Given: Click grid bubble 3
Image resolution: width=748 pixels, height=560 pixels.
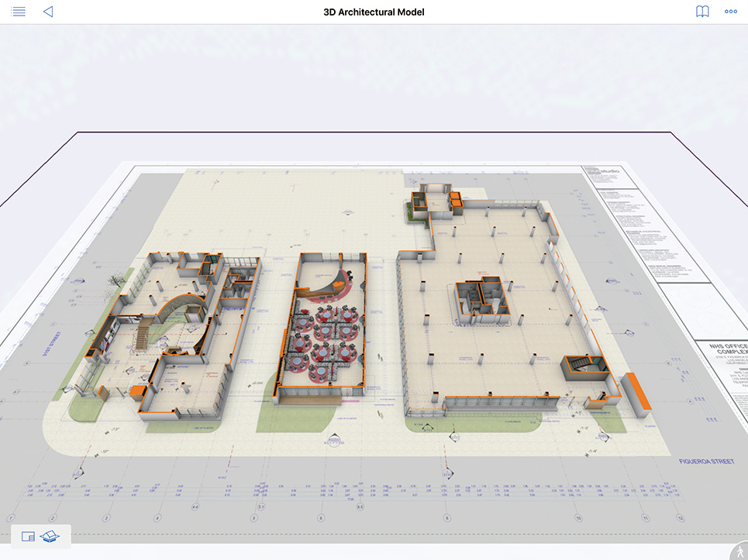Looking at the screenshot, I should 106,518.
